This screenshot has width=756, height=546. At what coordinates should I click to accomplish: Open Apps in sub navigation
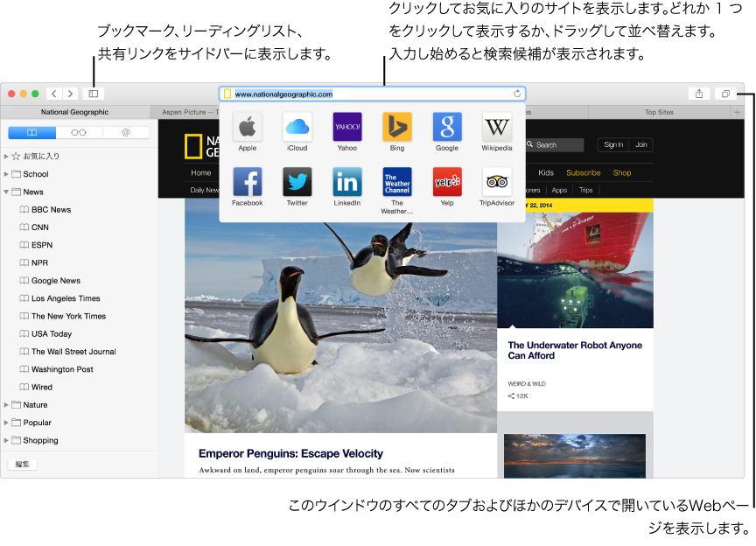click(559, 191)
